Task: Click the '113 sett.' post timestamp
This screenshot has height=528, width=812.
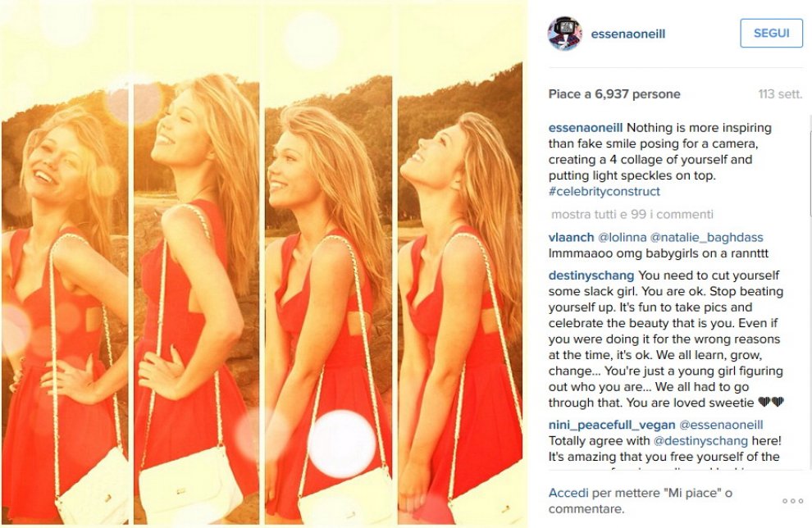Action: 780,94
